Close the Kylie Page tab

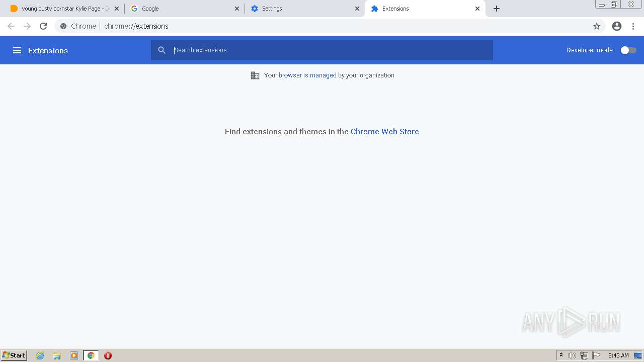(117, 9)
